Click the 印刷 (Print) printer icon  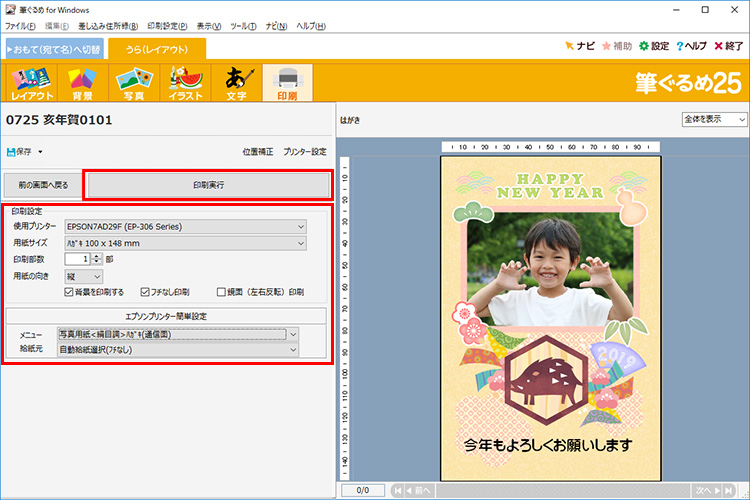[x=287, y=84]
